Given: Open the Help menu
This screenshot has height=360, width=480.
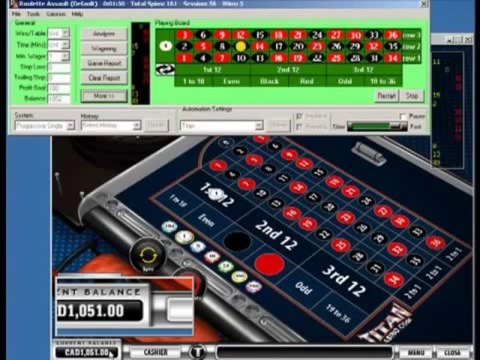Looking at the screenshot, I should click(77, 14).
